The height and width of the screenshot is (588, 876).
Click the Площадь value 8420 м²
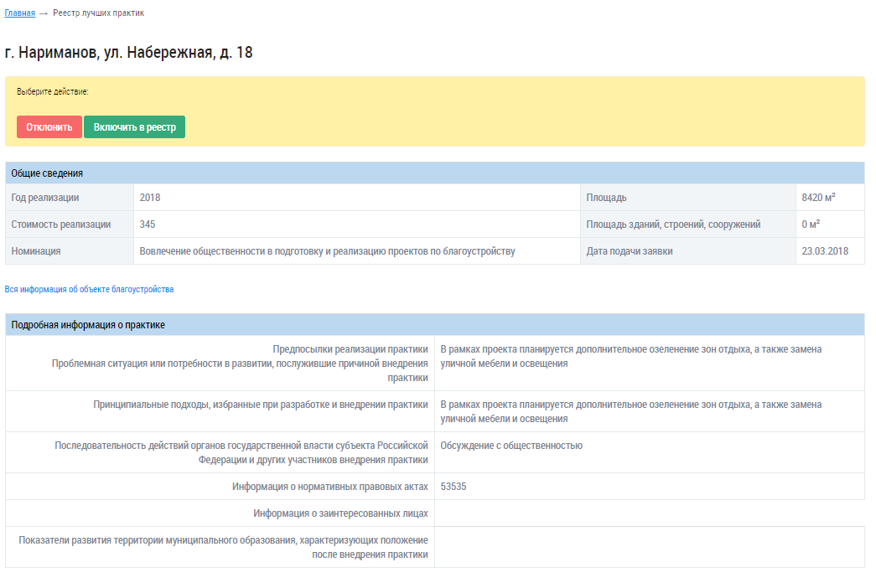pyautogui.click(x=818, y=198)
